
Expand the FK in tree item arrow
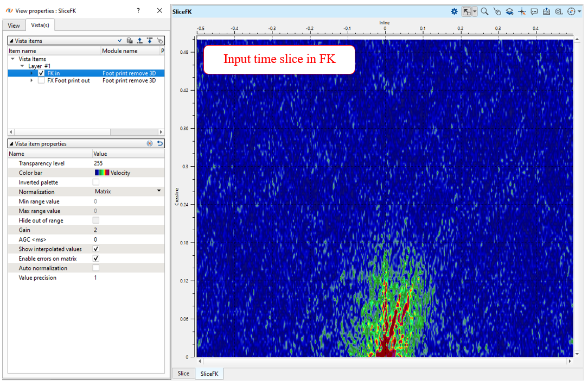(x=31, y=73)
